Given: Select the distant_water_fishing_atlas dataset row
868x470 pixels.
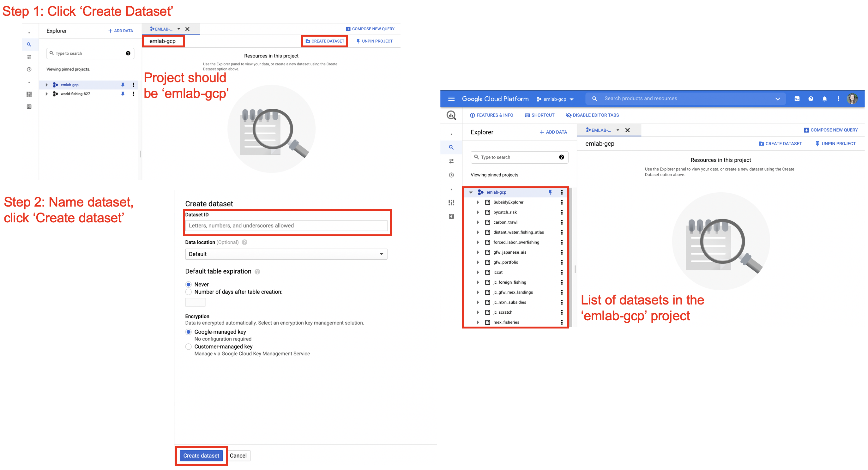Looking at the screenshot, I should 515,232.
